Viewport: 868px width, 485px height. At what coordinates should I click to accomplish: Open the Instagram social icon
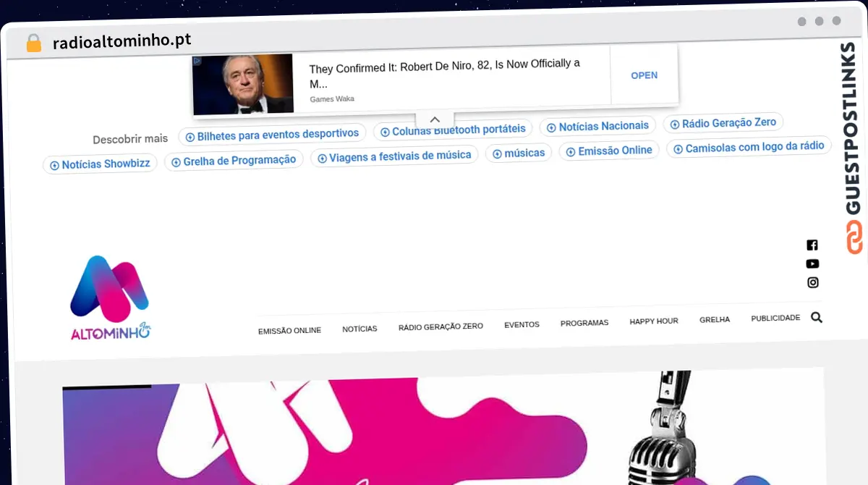[x=812, y=282]
